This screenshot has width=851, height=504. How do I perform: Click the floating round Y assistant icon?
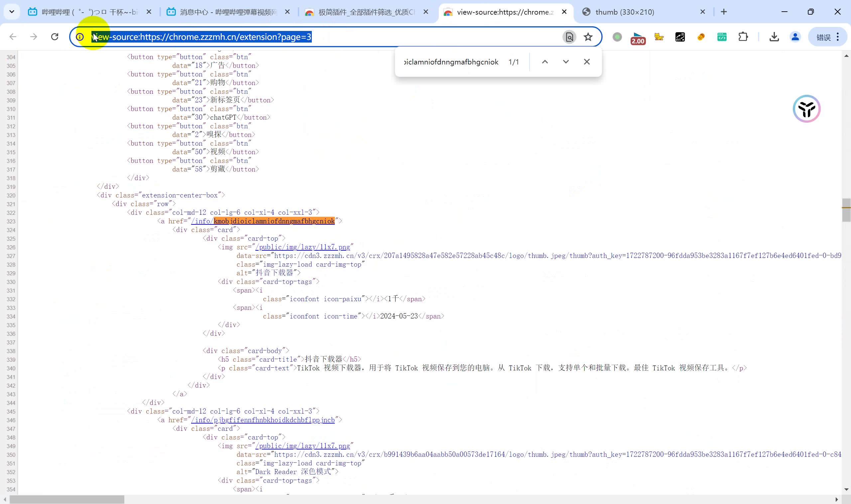807,109
